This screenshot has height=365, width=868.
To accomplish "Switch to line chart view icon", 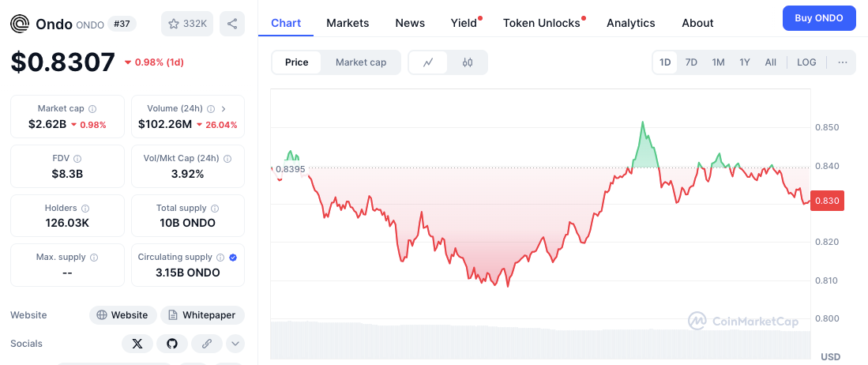I will (x=428, y=62).
